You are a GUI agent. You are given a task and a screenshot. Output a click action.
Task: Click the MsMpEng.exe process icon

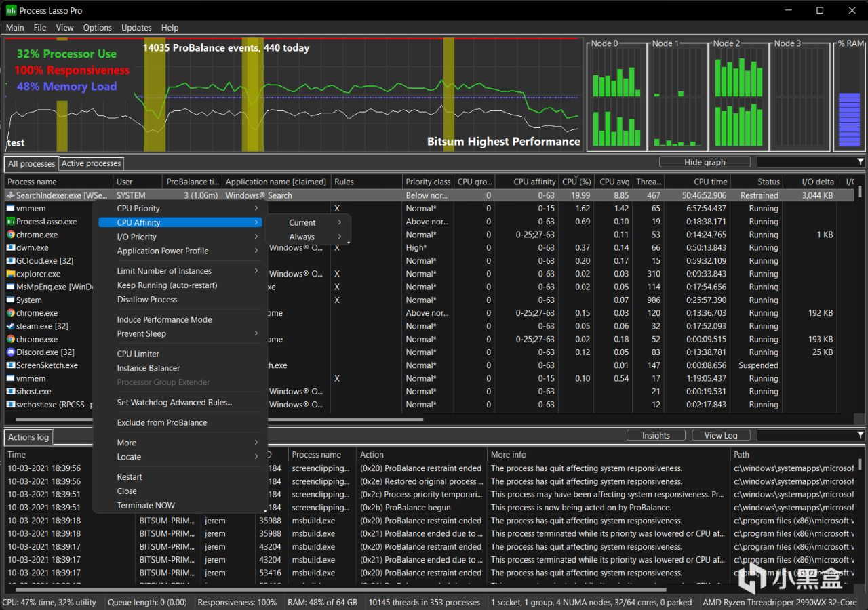coord(10,287)
